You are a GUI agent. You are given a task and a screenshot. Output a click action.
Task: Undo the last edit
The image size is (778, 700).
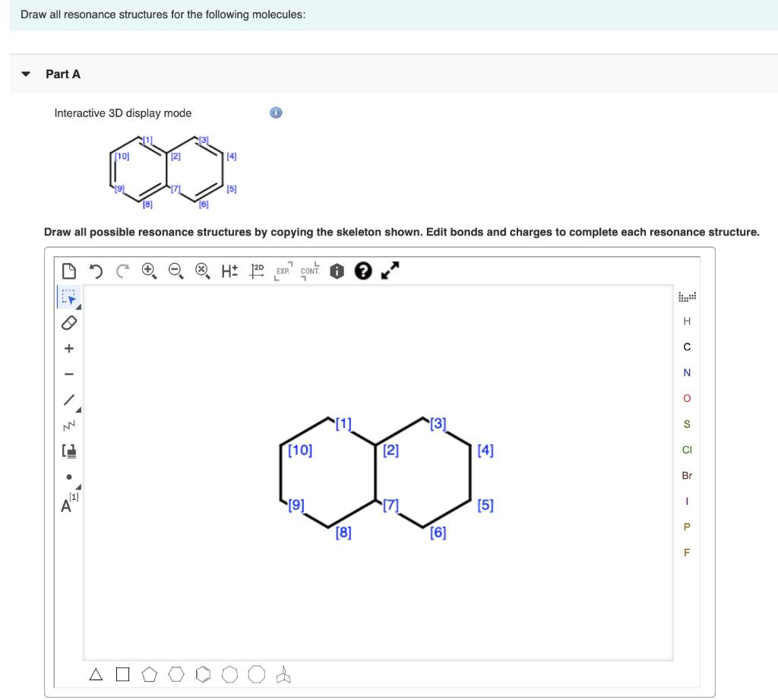click(x=96, y=271)
